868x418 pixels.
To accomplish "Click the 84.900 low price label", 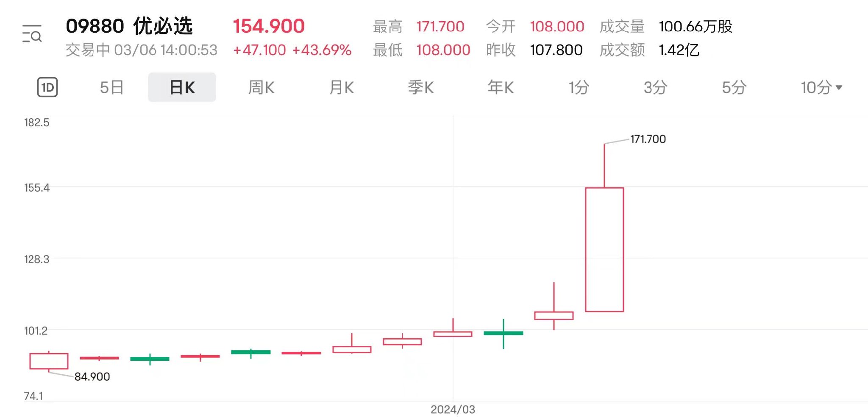I will 92,376.
